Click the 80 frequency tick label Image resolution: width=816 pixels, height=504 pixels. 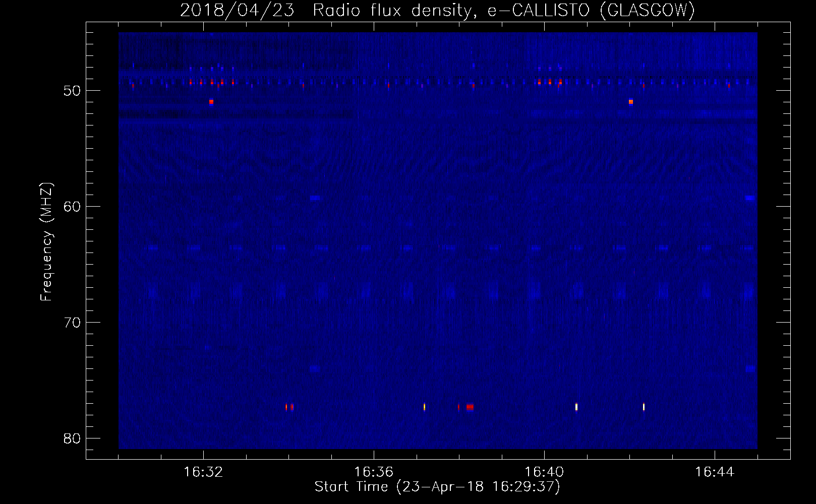(72, 438)
